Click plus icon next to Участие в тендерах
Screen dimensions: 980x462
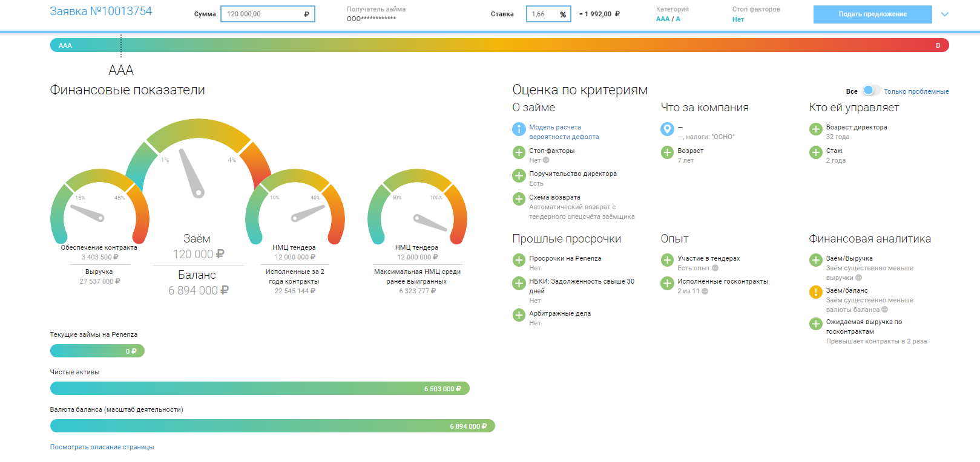(x=667, y=260)
